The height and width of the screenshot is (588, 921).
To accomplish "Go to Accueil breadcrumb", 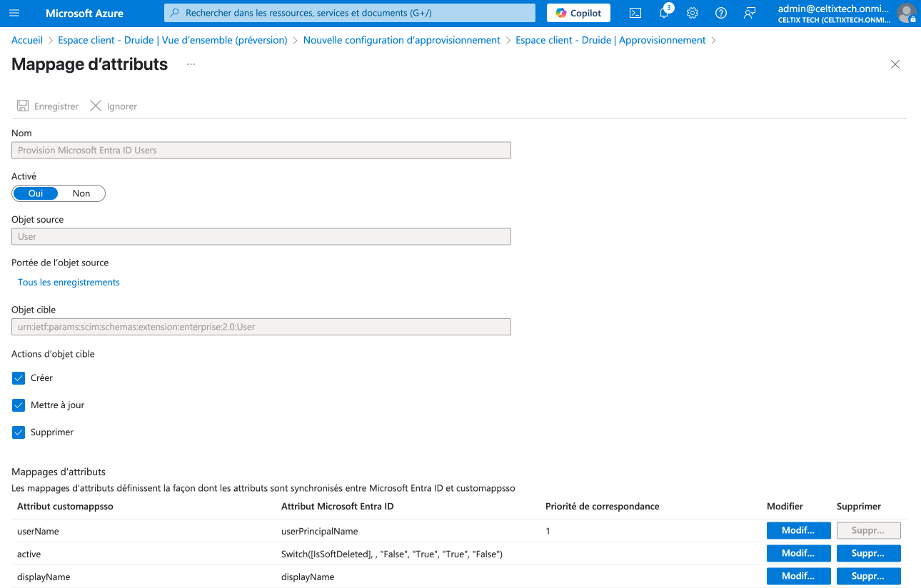I will point(27,40).
